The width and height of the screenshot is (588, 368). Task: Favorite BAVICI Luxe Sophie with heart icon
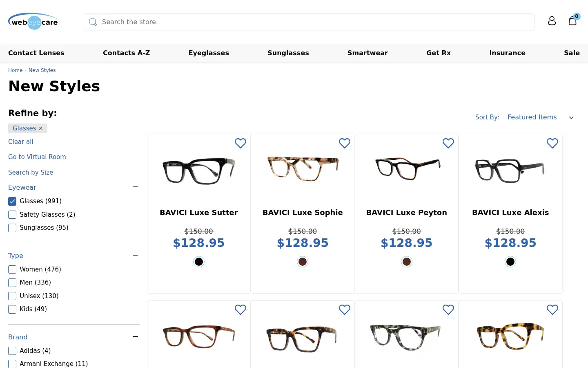pyautogui.click(x=345, y=143)
